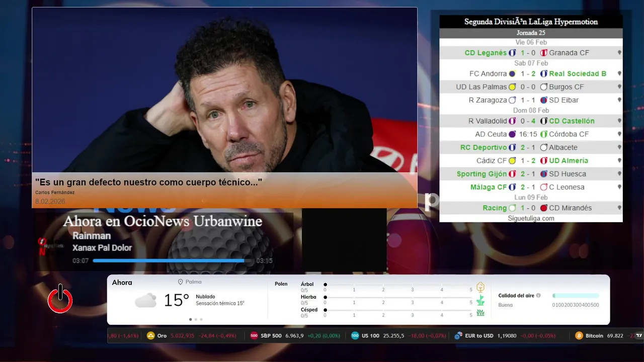The image size is (644, 362).
Task: Click the 'Xanax Pal Dolor' song title
Action: [102, 248]
